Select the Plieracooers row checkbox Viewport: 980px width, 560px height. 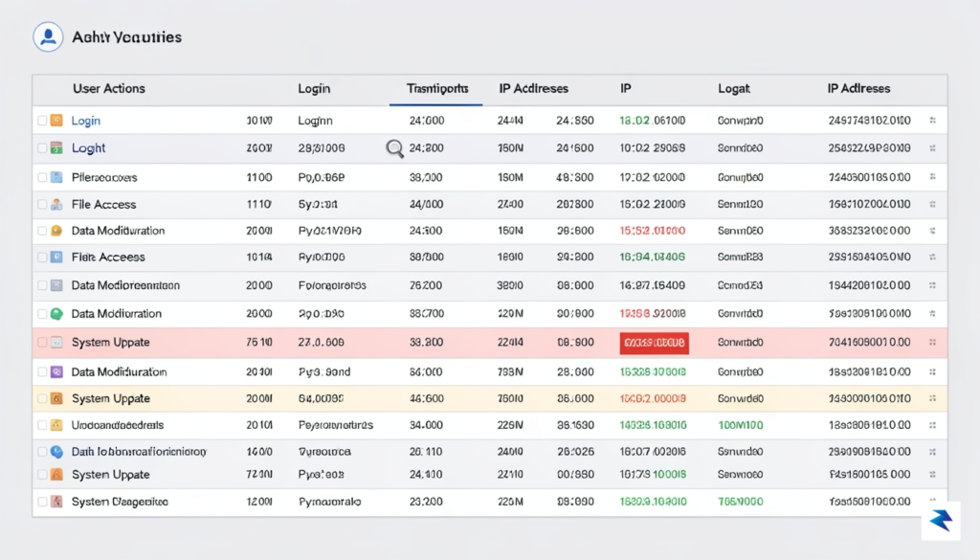point(42,177)
